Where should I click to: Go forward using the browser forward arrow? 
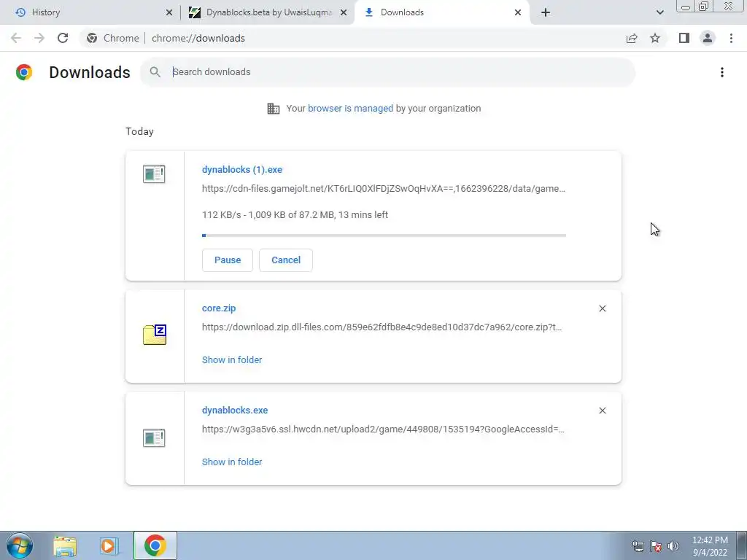pyautogui.click(x=39, y=38)
